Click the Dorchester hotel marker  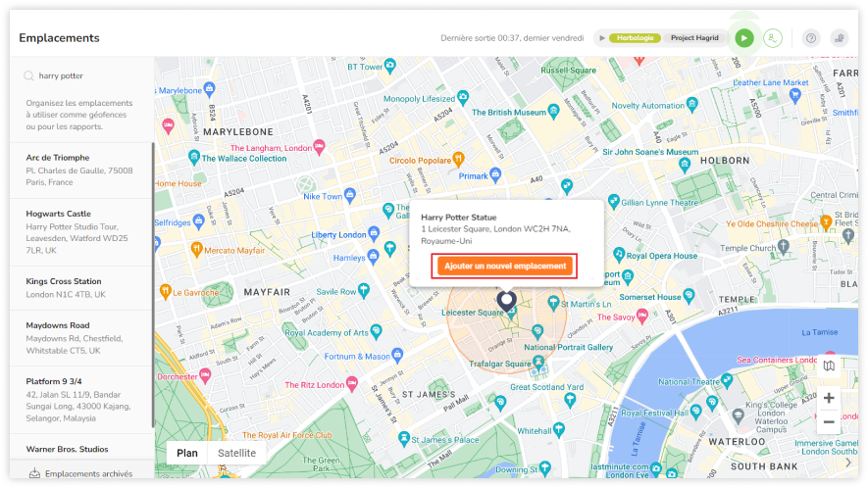coord(205,375)
